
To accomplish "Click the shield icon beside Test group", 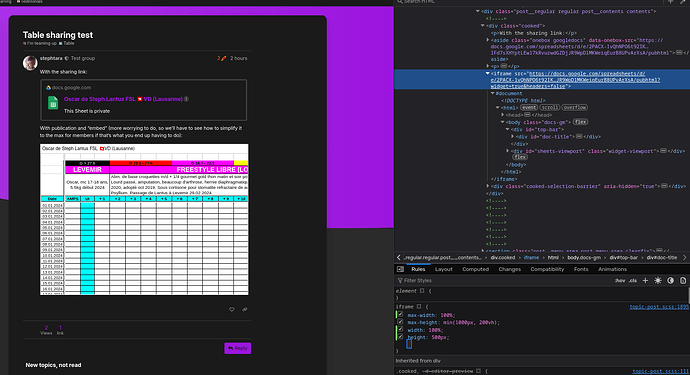I will click(66, 58).
